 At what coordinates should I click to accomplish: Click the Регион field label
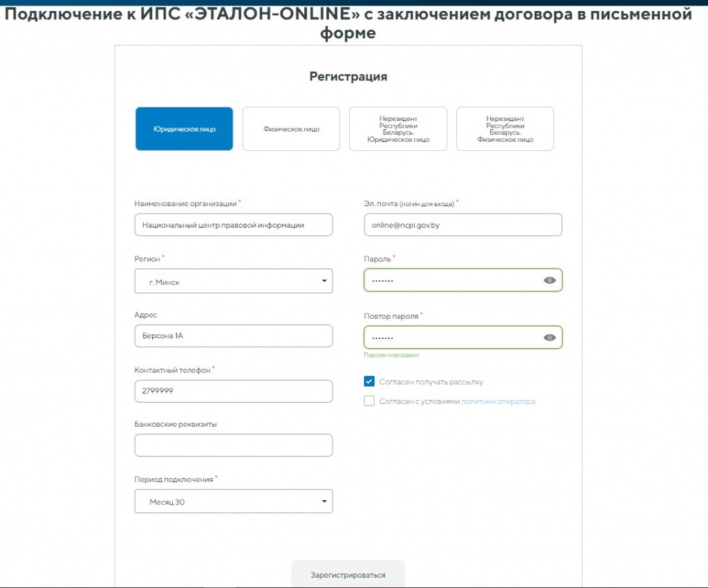pyautogui.click(x=147, y=259)
